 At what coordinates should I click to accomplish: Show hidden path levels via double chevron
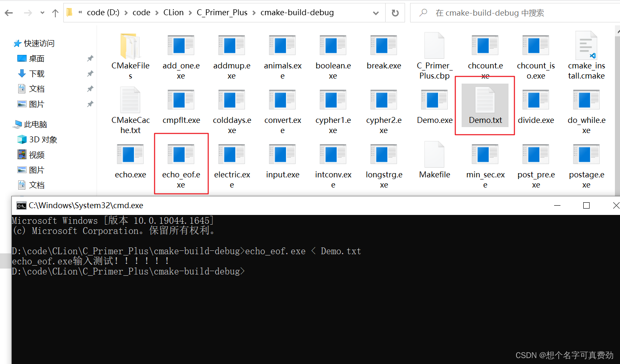pyautogui.click(x=80, y=13)
